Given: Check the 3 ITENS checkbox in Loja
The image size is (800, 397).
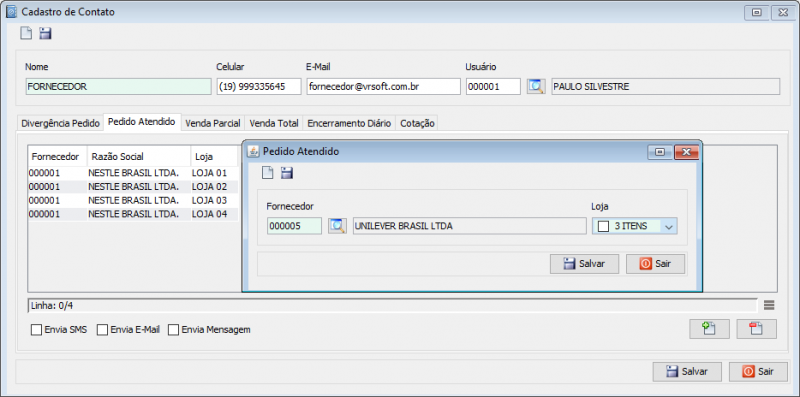Looking at the screenshot, I should coord(604,227).
